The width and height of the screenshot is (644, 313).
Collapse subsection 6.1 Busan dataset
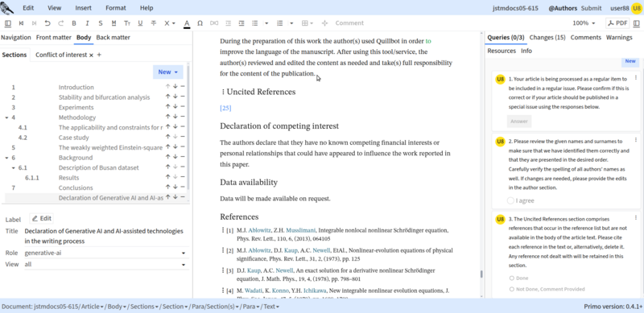14,167
